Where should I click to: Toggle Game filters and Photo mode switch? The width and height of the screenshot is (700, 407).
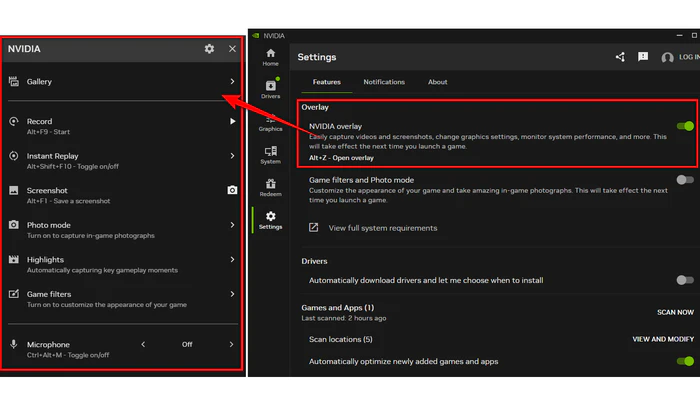coord(685,180)
